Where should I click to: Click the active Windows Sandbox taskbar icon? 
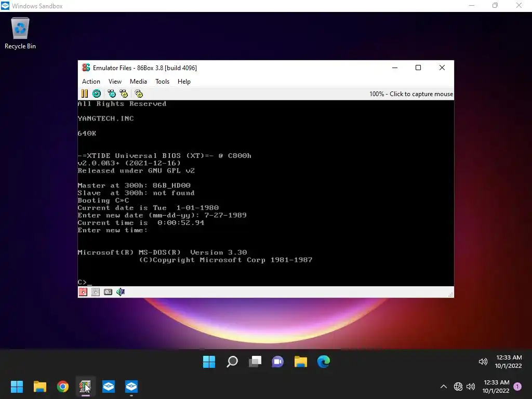click(x=131, y=387)
